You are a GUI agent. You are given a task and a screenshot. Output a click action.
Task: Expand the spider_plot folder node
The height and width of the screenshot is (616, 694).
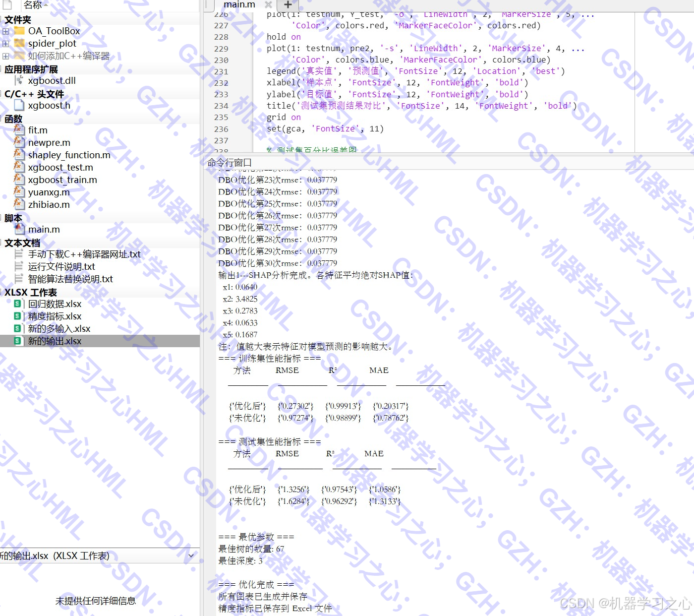tap(6, 44)
